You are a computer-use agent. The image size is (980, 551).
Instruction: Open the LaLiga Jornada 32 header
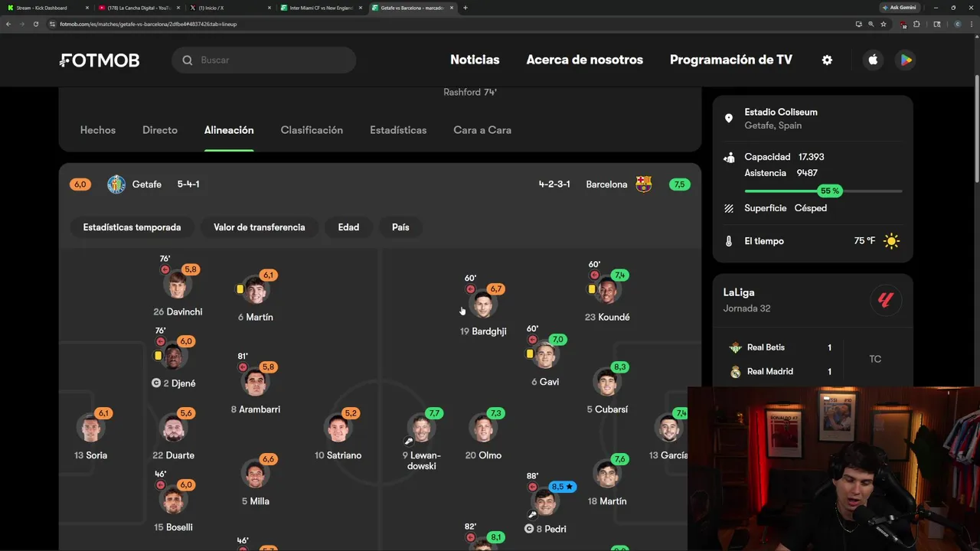coord(812,300)
